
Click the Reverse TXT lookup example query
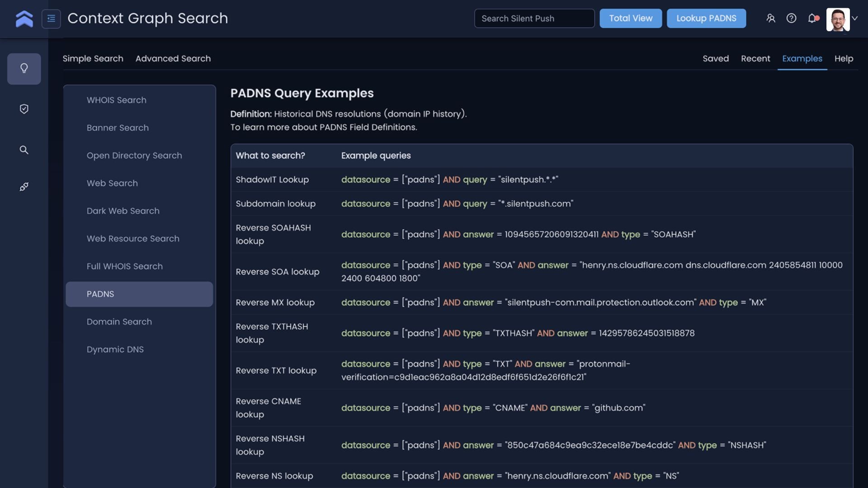pyautogui.click(x=486, y=371)
